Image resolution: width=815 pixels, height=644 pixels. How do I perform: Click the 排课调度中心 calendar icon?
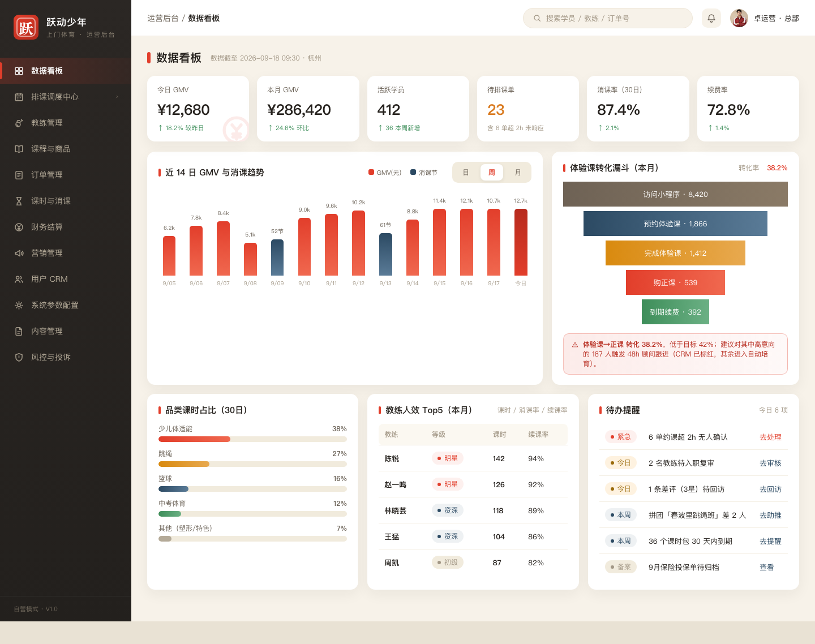pos(19,97)
